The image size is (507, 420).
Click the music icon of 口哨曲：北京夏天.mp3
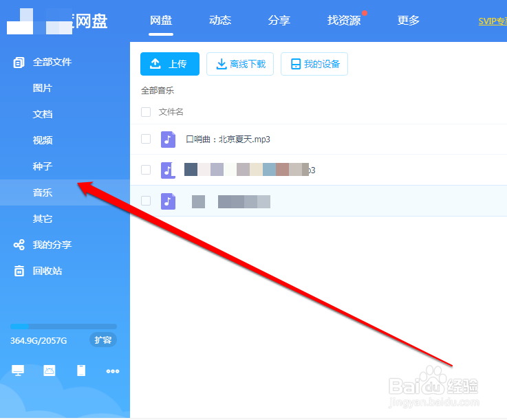pyautogui.click(x=168, y=140)
